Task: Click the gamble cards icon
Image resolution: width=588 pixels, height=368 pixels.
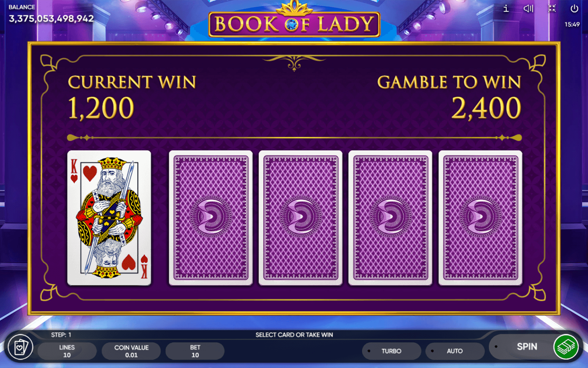Action: [20, 347]
